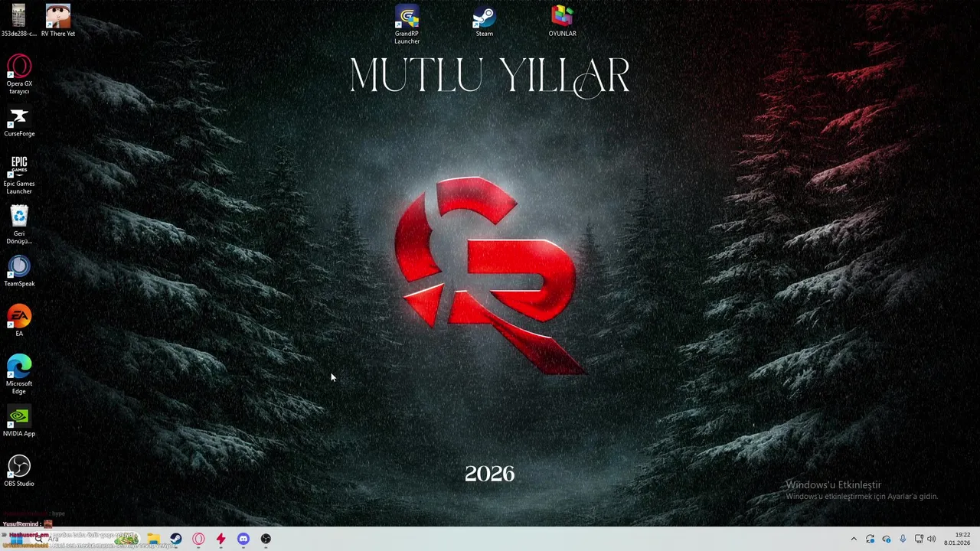Image resolution: width=980 pixels, height=551 pixels.
Task: Open the OYUNLAR folder on desktop
Action: pyautogui.click(x=562, y=21)
